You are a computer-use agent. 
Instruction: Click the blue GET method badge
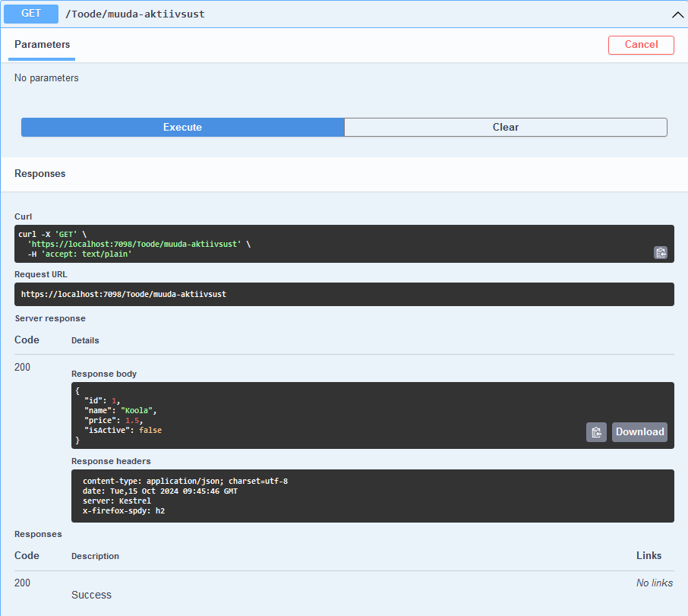[x=31, y=14]
